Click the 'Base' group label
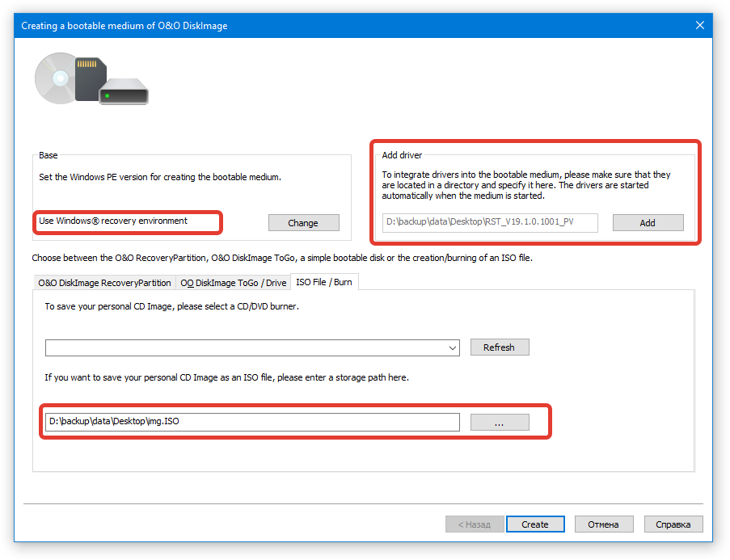Viewport: 730px width, 560px height. point(49,155)
